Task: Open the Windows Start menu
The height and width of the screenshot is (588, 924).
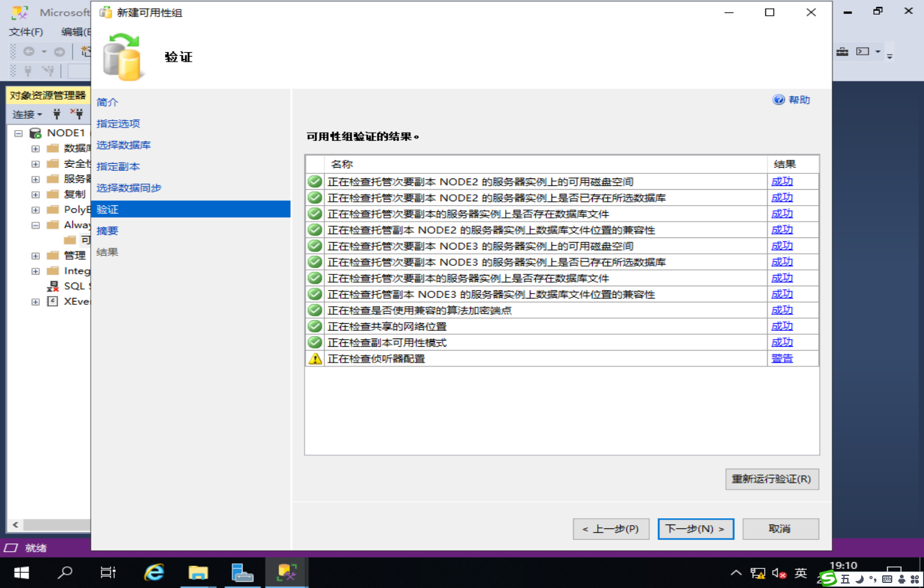Action: [22, 573]
